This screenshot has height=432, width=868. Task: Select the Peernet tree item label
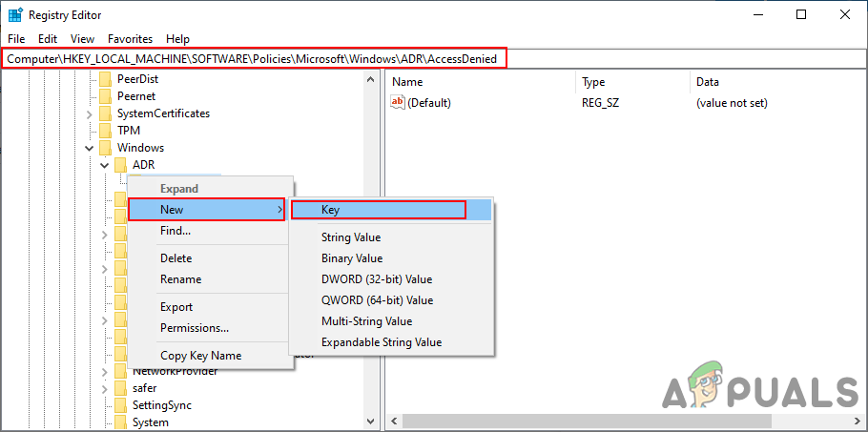click(136, 96)
